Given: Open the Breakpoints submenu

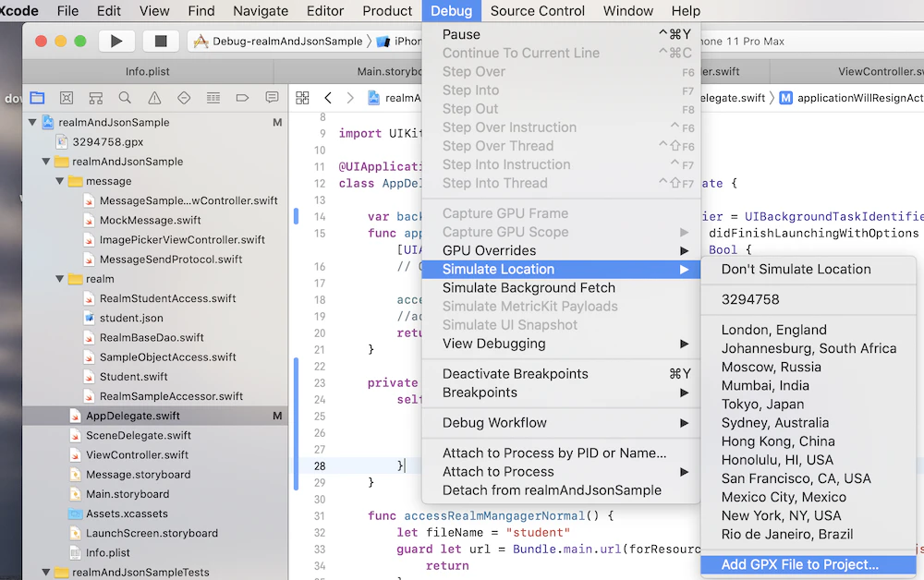Looking at the screenshot, I should pos(561,393).
